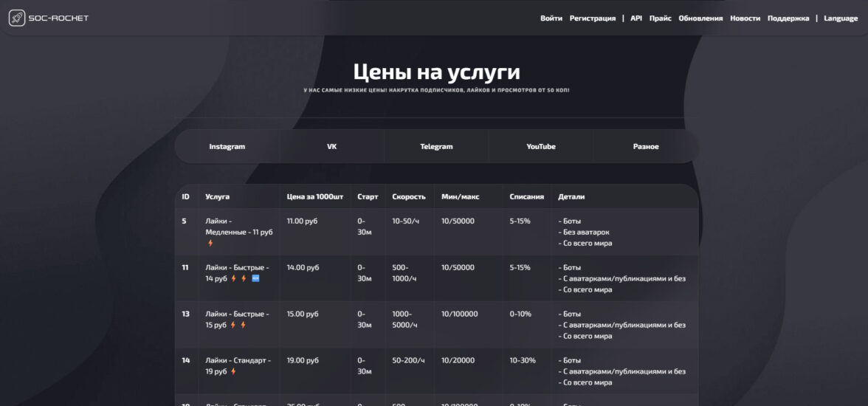This screenshot has width=868, height=406.
Task: Click the Списания column header
Action: point(527,196)
